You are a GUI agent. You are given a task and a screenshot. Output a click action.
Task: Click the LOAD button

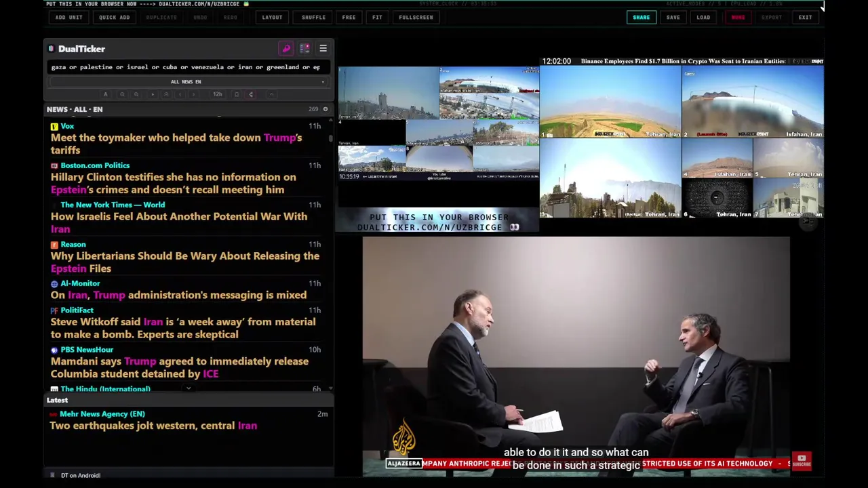pyautogui.click(x=703, y=18)
